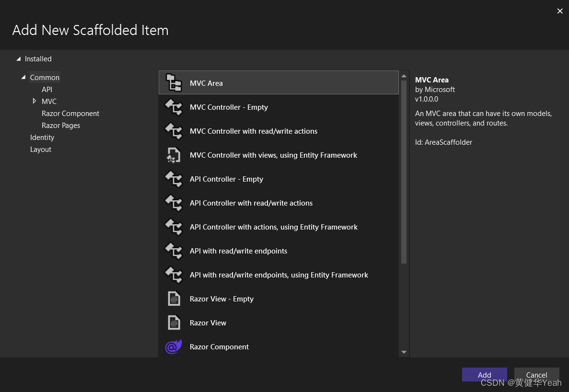Select the API Controller - Empty icon

click(x=174, y=179)
